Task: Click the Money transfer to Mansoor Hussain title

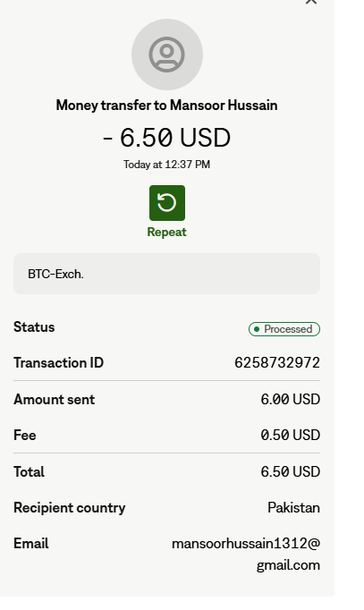Action: 167,106
